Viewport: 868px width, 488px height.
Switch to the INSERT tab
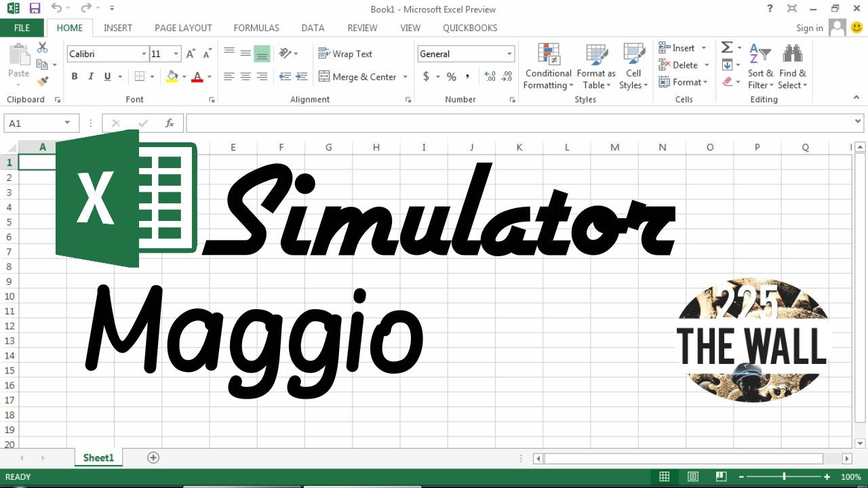[118, 28]
